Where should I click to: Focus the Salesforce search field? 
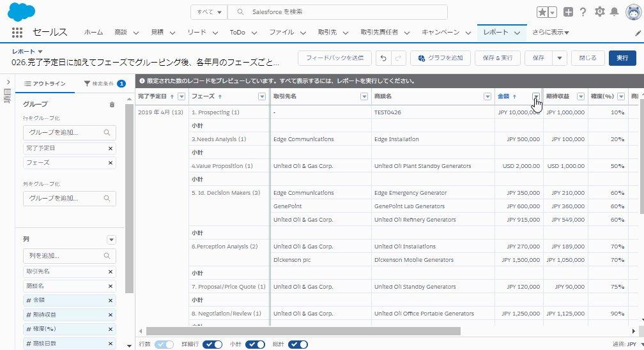[x=337, y=12]
